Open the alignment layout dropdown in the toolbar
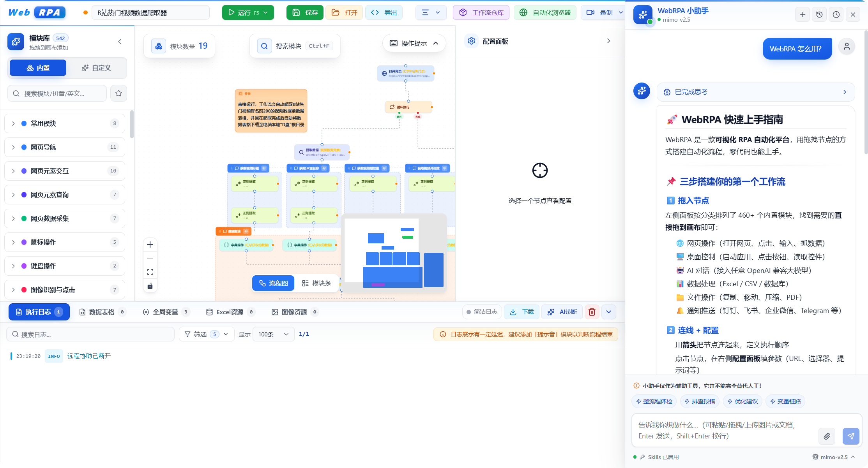 pyautogui.click(x=431, y=12)
